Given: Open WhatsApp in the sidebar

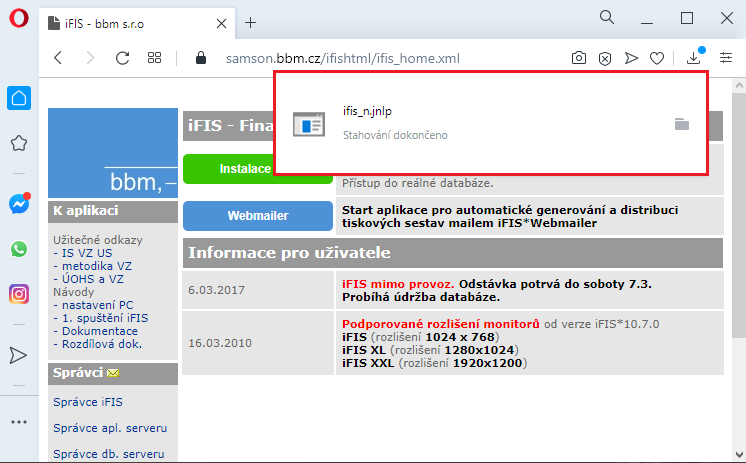Looking at the screenshot, I should tap(19, 249).
